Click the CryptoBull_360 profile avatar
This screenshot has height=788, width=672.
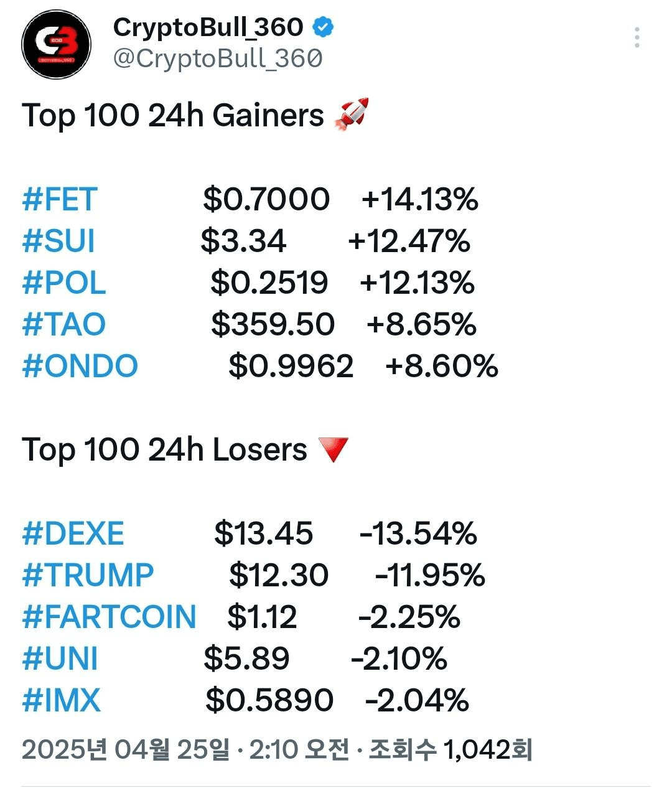click(56, 44)
